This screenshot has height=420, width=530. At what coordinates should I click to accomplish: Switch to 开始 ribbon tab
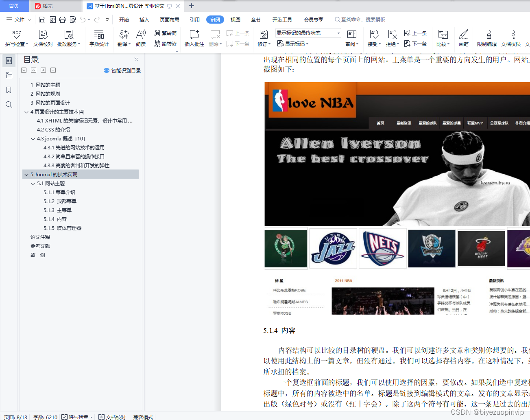coord(124,20)
